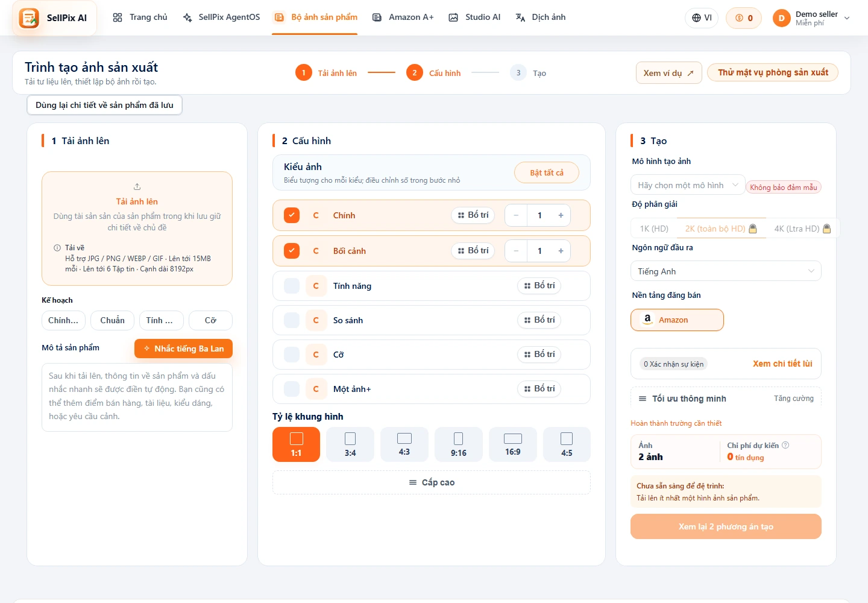Viewport: 868px width, 603px height.
Task: Click the plus stepper in Chính row
Action: click(x=561, y=215)
